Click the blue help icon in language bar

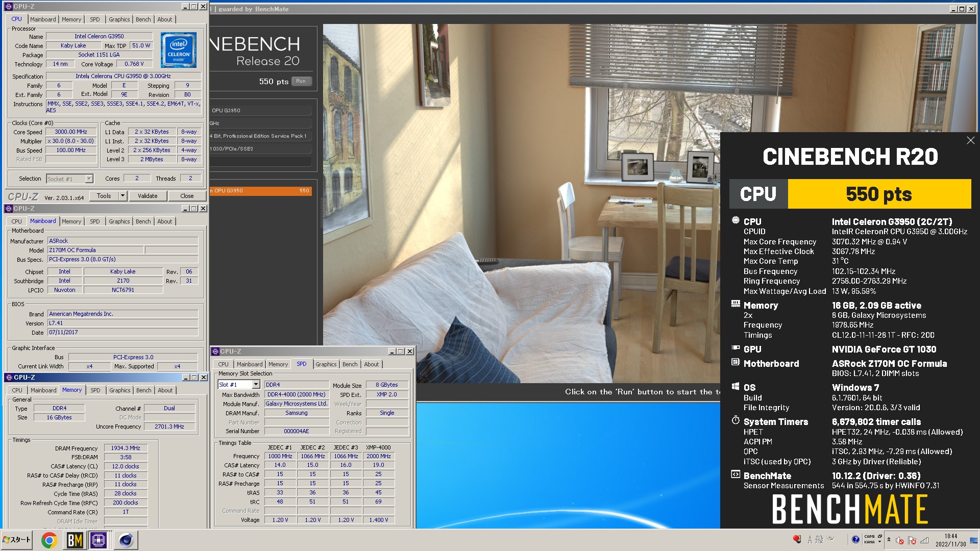[x=855, y=539]
